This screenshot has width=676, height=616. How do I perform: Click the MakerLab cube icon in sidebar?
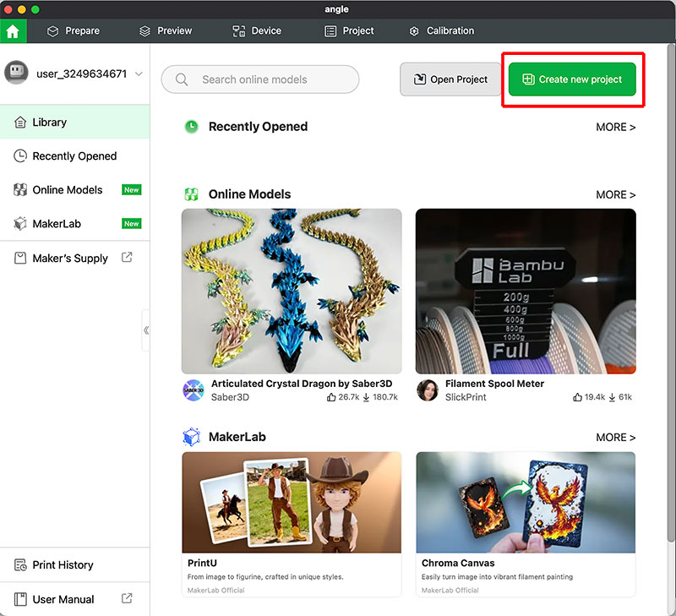[x=20, y=223]
